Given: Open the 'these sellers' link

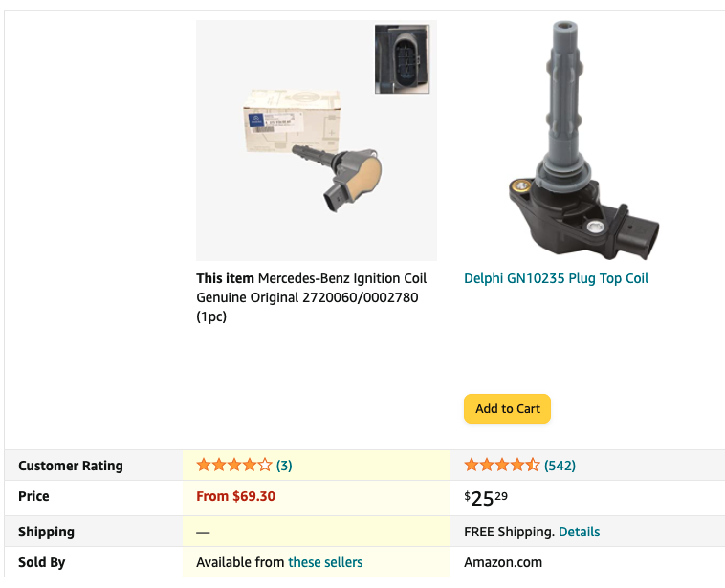Looking at the screenshot, I should point(325,562).
